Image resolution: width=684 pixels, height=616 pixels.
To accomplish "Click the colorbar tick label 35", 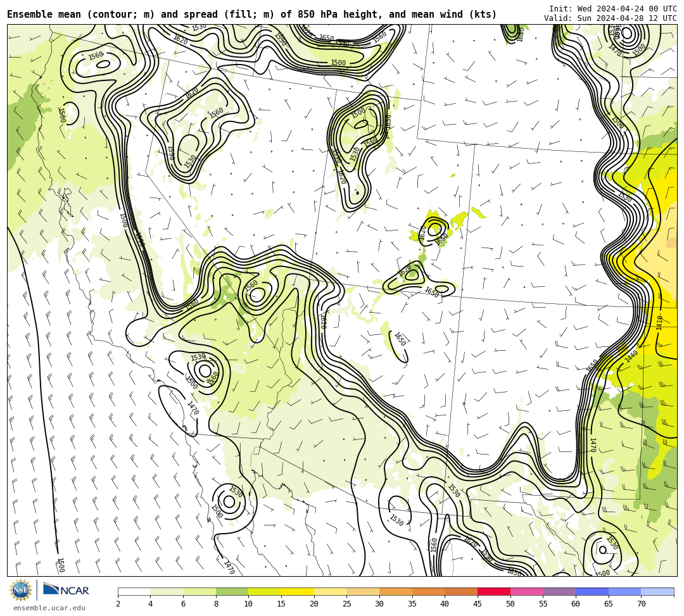I will [x=412, y=604].
